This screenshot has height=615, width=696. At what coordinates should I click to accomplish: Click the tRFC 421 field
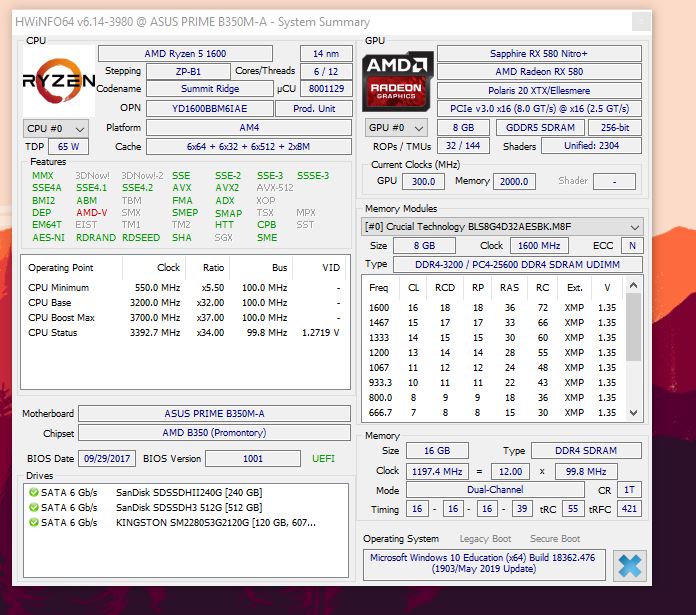[629, 509]
